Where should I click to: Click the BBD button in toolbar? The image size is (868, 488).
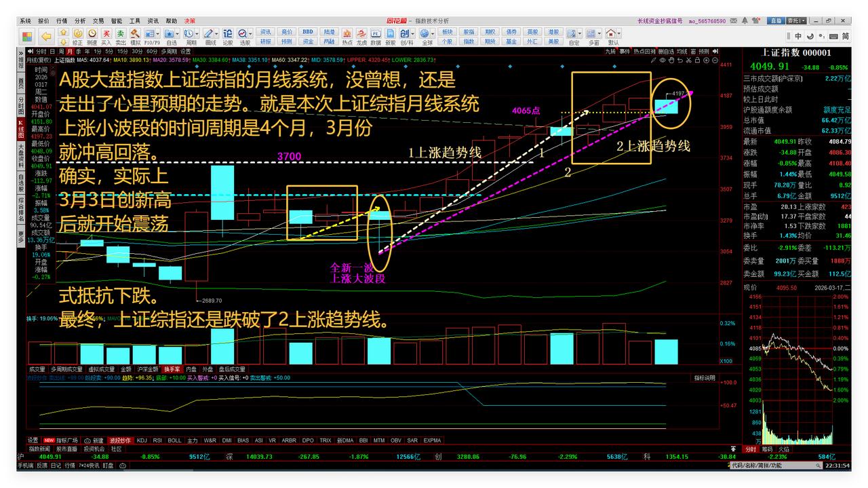click(x=308, y=32)
